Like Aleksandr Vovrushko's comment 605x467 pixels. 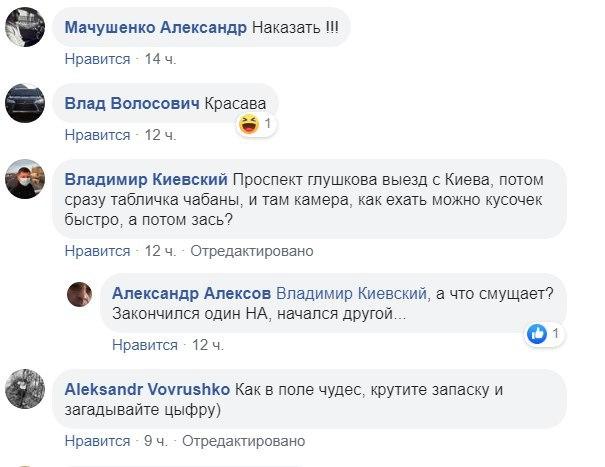97,440
